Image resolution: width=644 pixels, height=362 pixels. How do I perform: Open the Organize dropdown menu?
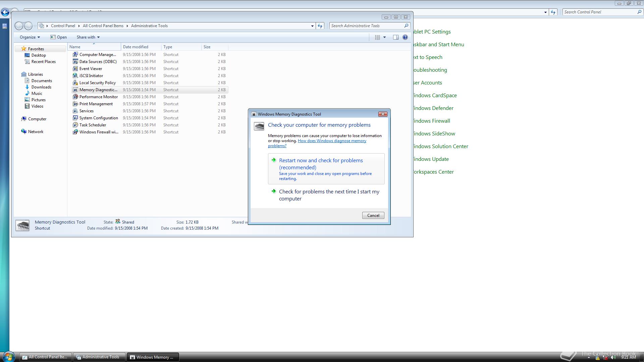click(30, 37)
